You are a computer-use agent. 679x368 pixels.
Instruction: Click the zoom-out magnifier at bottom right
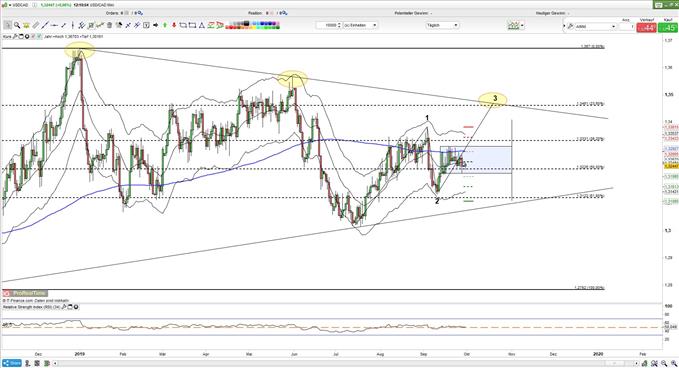(664, 363)
